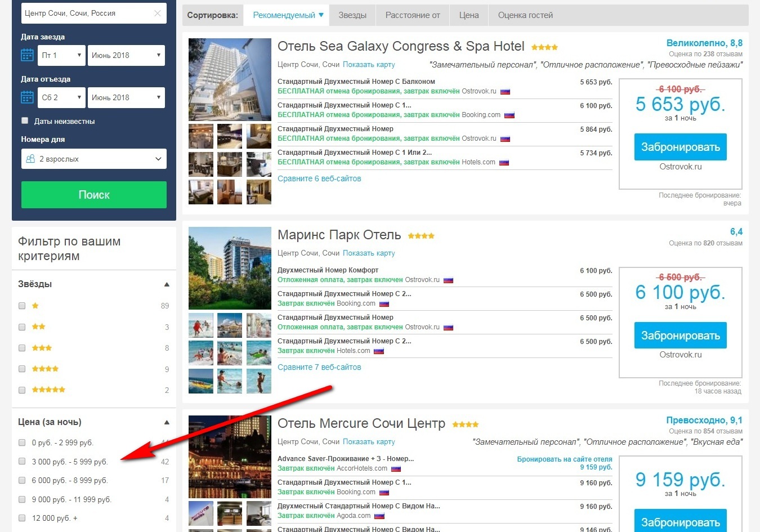Open the 2 взрослых guests dropdown

(94, 159)
